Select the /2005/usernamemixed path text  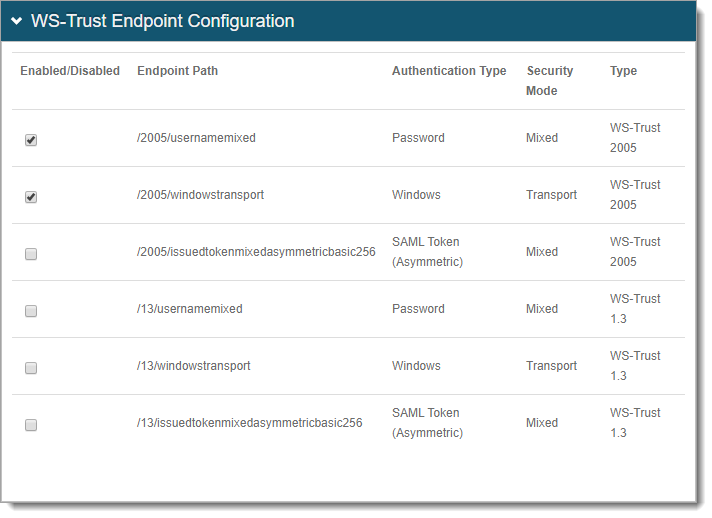pos(196,138)
